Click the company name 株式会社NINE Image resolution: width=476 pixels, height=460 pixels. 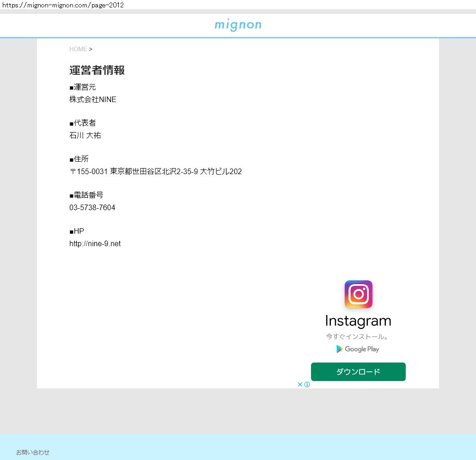(93, 99)
